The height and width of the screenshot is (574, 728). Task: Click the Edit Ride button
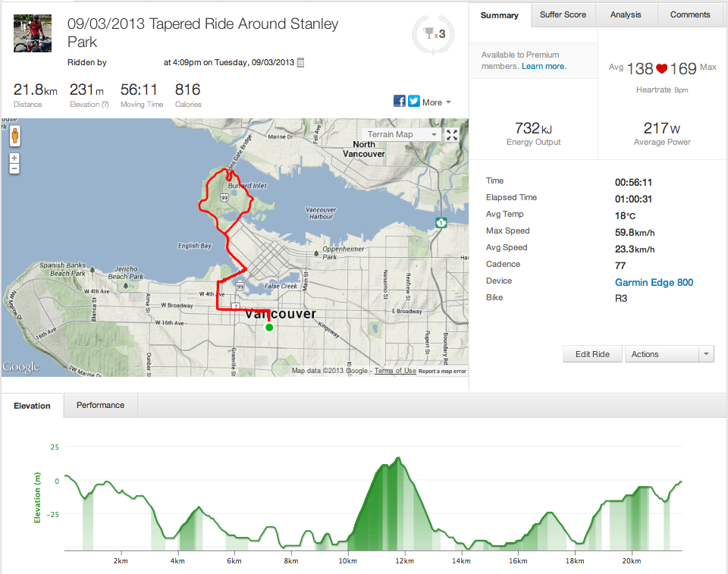point(592,354)
